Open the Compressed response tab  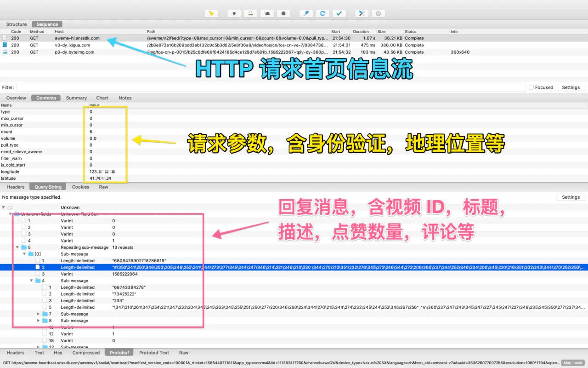click(86, 353)
